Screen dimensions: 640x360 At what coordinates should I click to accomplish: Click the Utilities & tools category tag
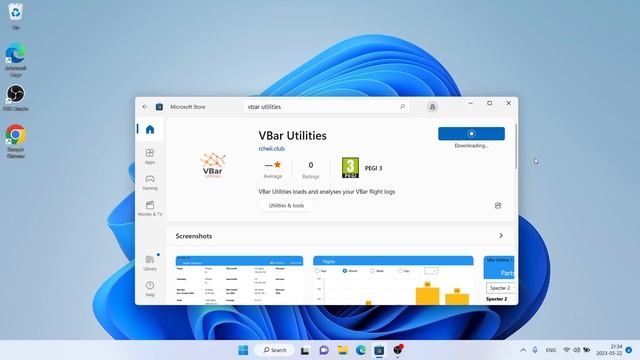tap(286, 205)
